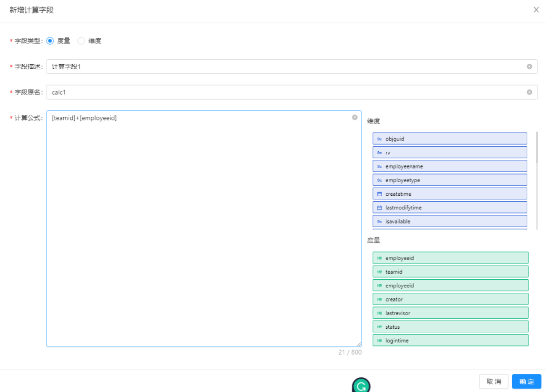Select the 维度 radio button

coord(81,40)
